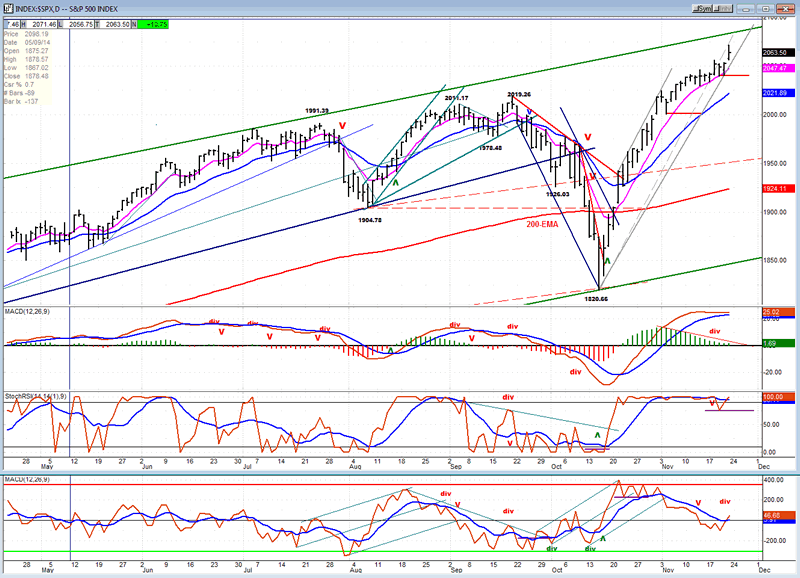
Task: Toggle the Sym link checkbox in title bar
Action: pyautogui.click(x=703, y=9)
